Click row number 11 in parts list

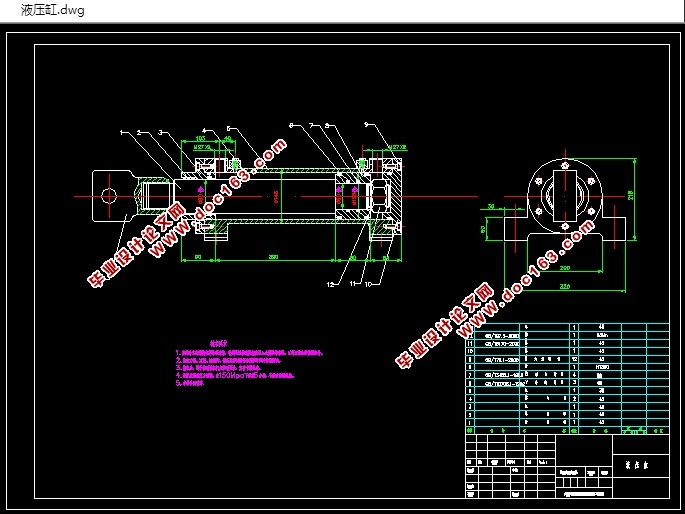[x=470, y=344]
